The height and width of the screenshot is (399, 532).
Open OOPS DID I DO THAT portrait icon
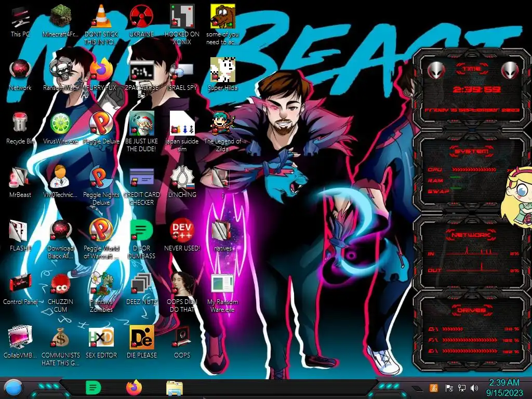182,284
